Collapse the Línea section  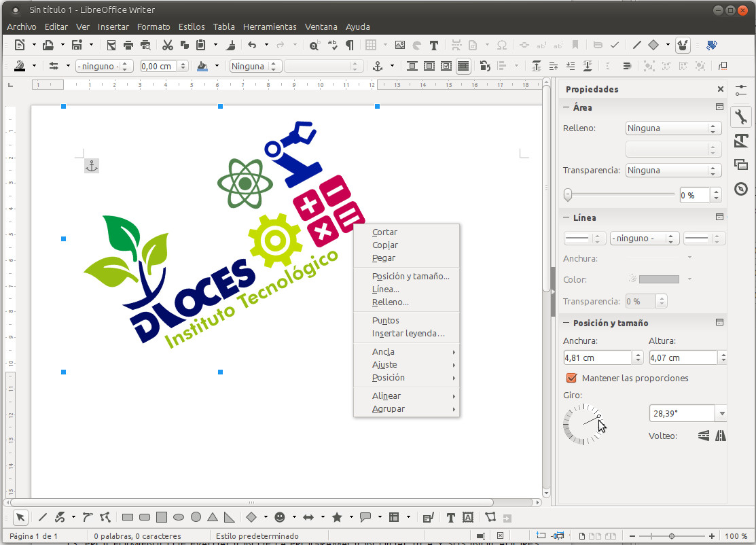pos(566,217)
